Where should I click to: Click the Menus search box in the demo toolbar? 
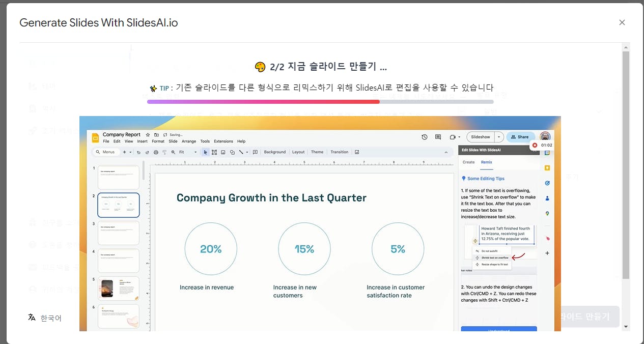tap(105, 152)
